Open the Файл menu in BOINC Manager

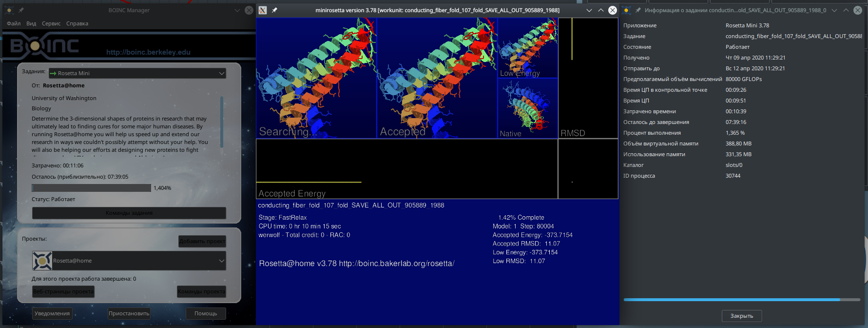[x=14, y=23]
